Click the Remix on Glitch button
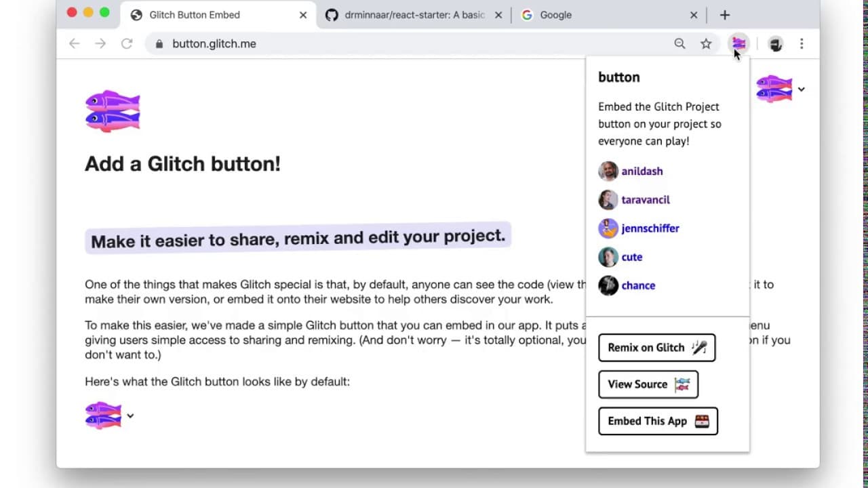868x488 pixels. click(657, 348)
